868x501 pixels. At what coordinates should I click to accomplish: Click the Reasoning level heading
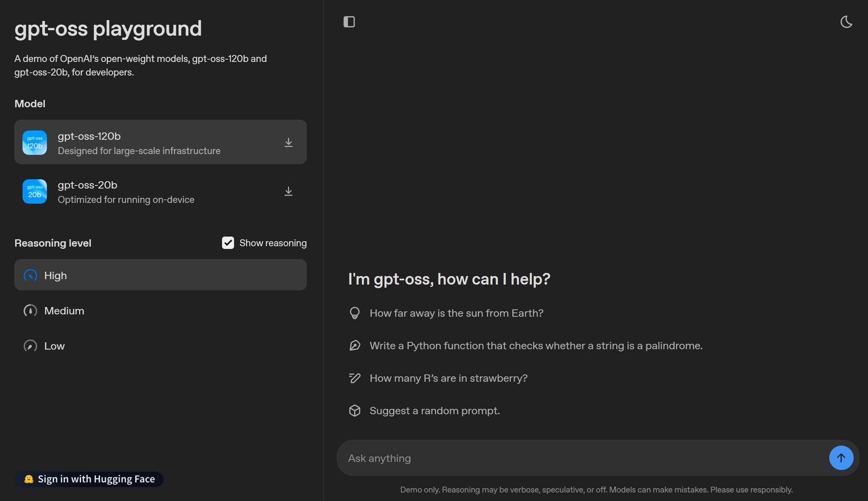(x=53, y=243)
